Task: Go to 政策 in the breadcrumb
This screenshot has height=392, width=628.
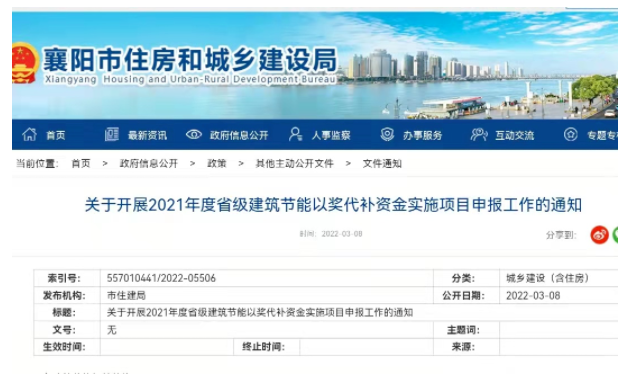Action: tap(217, 163)
